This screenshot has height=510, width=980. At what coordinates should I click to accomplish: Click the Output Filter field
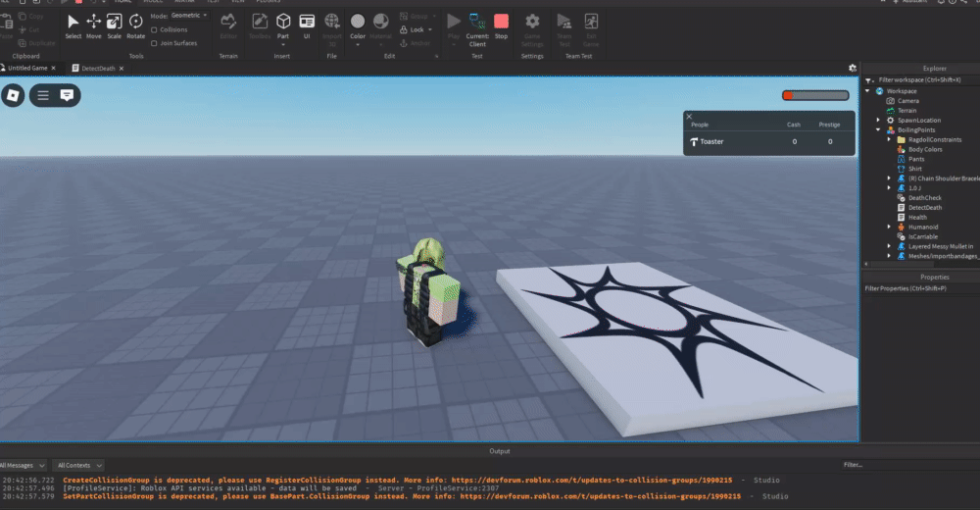coord(909,465)
